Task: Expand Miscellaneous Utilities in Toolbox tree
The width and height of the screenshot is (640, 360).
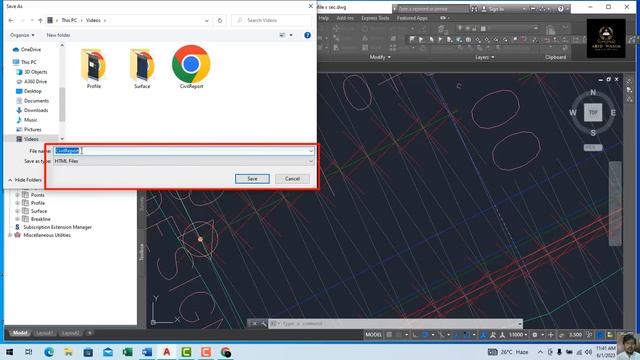Action: (x=10, y=236)
